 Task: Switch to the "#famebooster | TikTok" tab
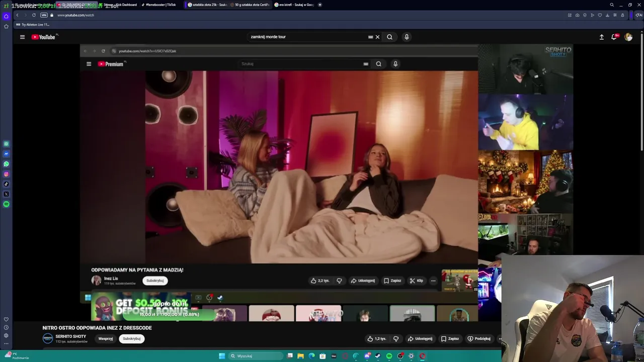161,5
